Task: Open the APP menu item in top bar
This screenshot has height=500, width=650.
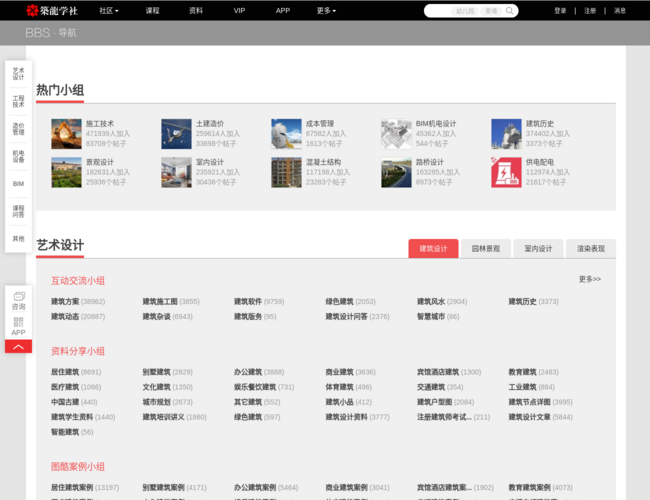Action: [x=283, y=11]
